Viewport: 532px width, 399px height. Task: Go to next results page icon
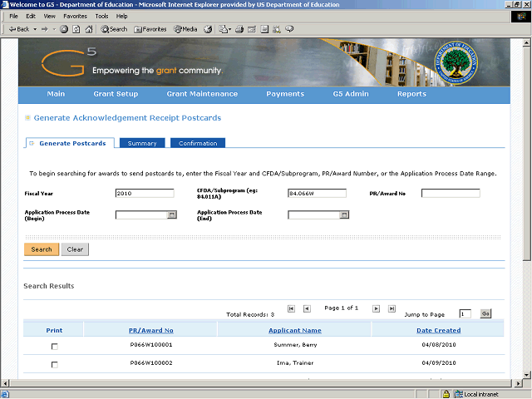(x=376, y=308)
